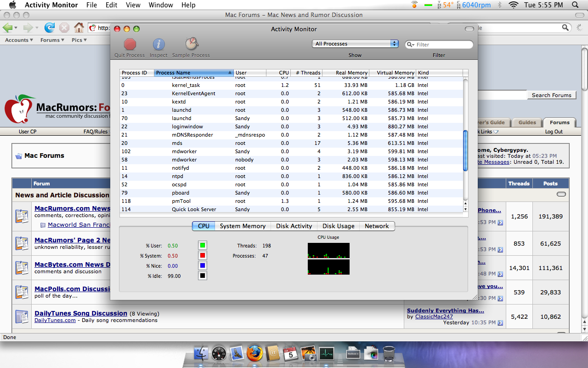Click the red % System color swatch
The width and height of the screenshot is (588, 368).
tap(203, 255)
